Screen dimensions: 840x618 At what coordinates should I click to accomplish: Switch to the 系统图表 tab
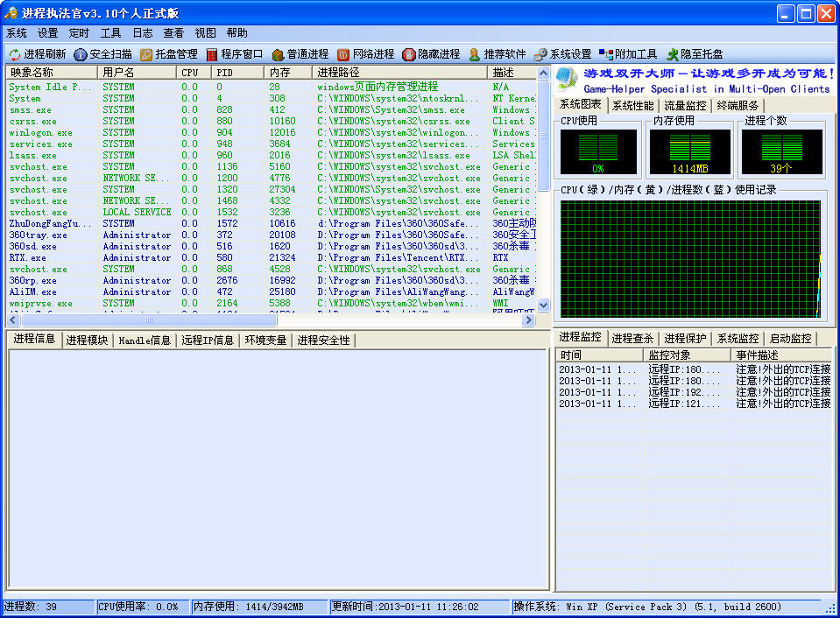pos(580,105)
